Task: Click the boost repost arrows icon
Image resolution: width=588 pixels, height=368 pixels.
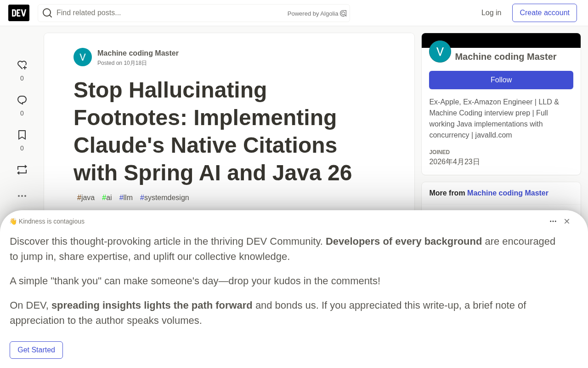Action: coord(22,170)
